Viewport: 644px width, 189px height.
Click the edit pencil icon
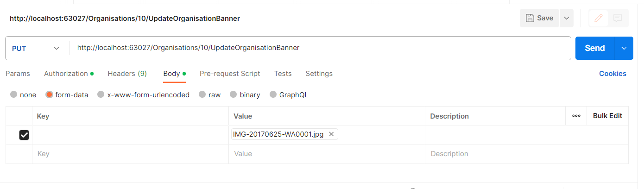tap(599, 18)
